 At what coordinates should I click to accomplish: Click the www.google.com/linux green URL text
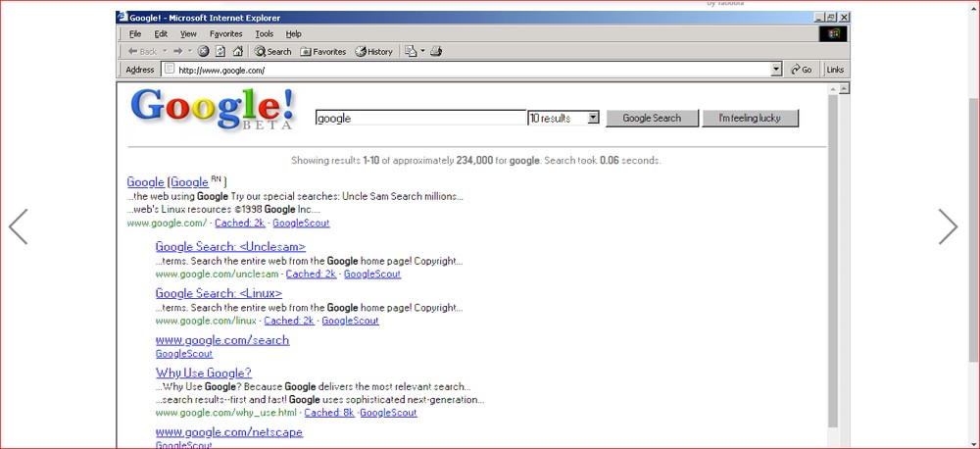pyautogui.click(x=206, y=321)
